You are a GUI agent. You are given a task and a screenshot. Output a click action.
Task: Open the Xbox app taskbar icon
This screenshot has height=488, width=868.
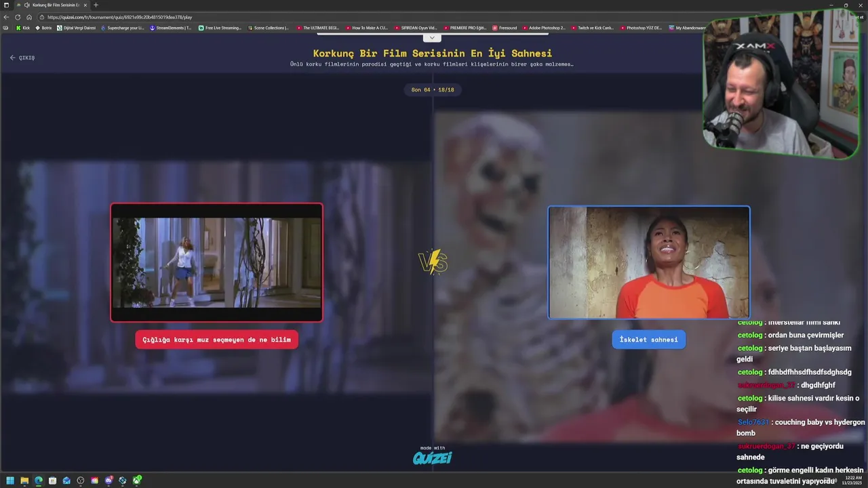coord(137,481)
